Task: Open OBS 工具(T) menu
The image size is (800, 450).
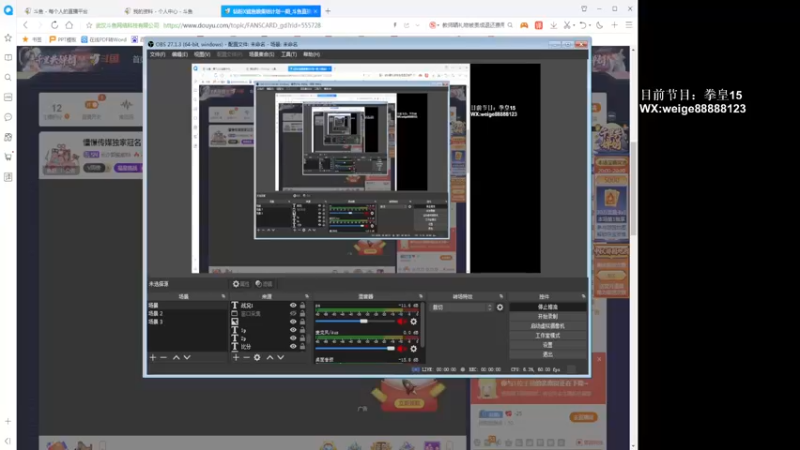Action: (289, 55)
